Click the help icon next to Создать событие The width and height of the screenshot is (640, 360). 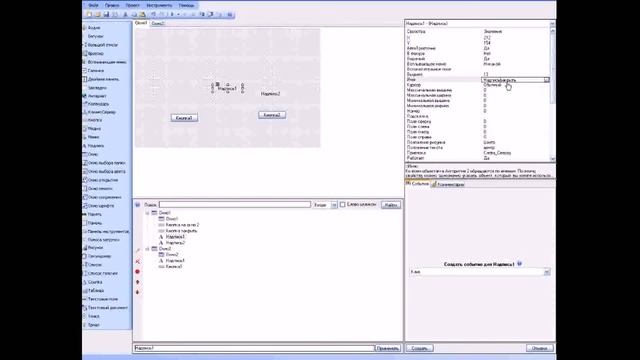click(x=519, y=264)
